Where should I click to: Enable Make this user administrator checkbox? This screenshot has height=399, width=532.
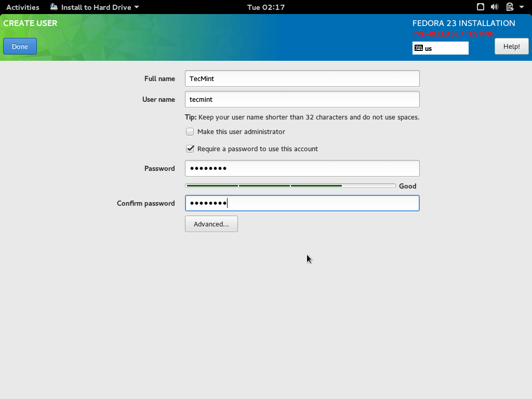point(190,132)
